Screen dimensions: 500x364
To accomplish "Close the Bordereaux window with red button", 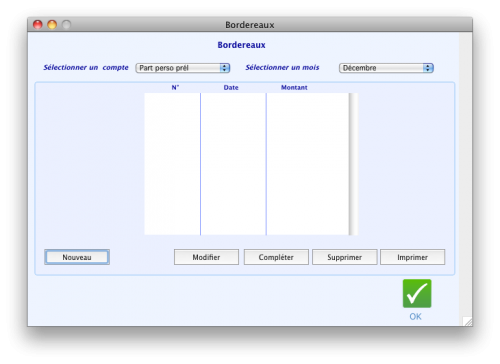I will (38, 24).
